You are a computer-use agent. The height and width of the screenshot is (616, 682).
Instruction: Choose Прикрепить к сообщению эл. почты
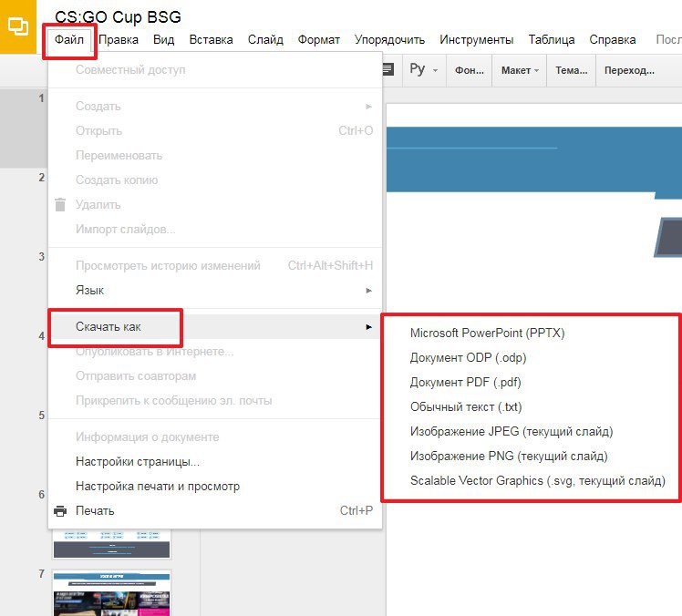tap(215, 400)
